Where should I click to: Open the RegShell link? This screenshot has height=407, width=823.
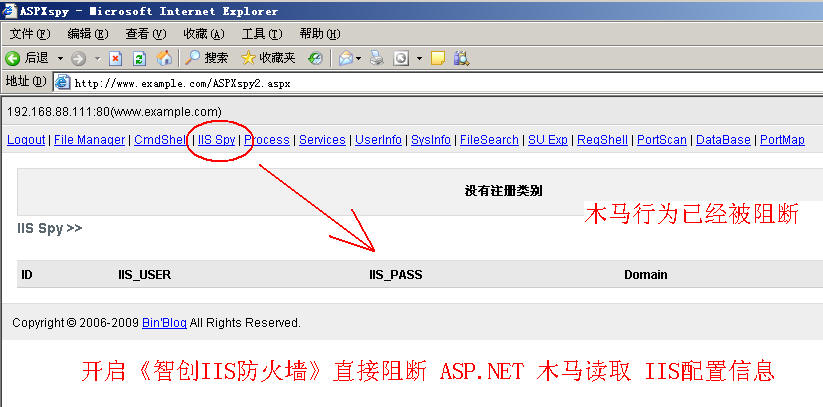coord(603,140)
